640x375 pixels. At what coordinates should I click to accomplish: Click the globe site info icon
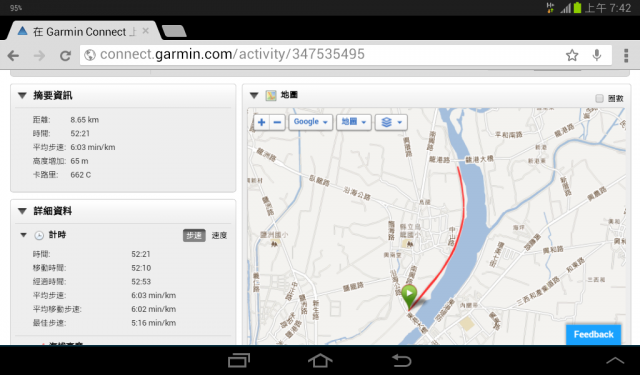point(90,55)
